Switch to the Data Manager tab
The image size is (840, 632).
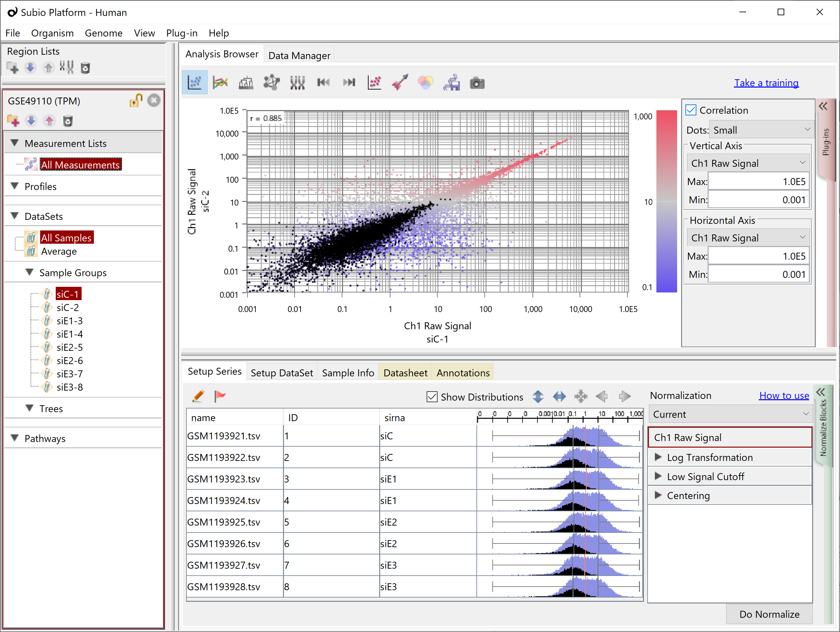[299, 55]
